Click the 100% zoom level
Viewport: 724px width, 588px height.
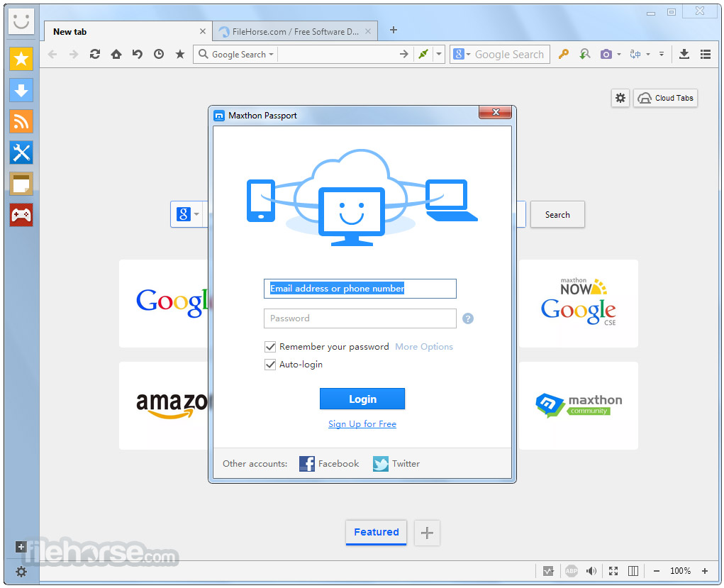click(681, 572)
